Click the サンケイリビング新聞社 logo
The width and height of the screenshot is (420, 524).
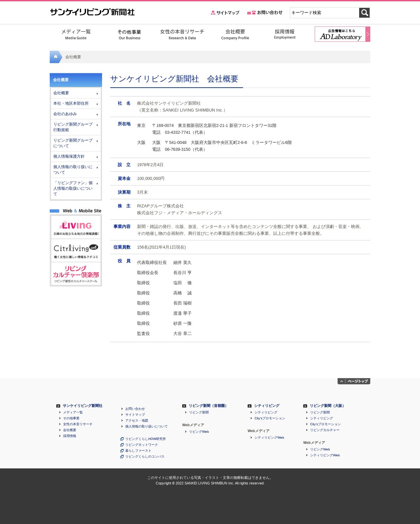click(x=92, y=12)
